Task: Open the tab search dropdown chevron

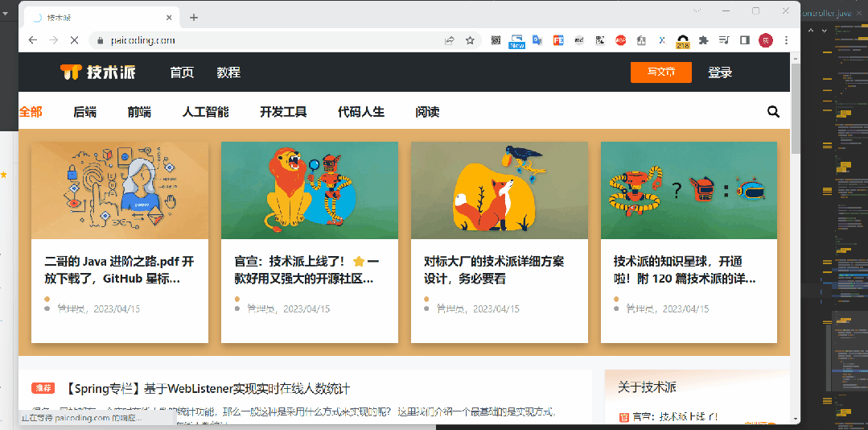Action: point(698,10)
